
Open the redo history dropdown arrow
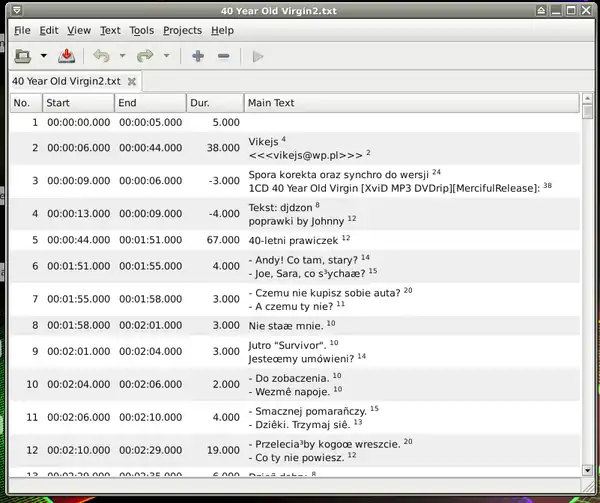pyautogui.click(x=166, y=56)
